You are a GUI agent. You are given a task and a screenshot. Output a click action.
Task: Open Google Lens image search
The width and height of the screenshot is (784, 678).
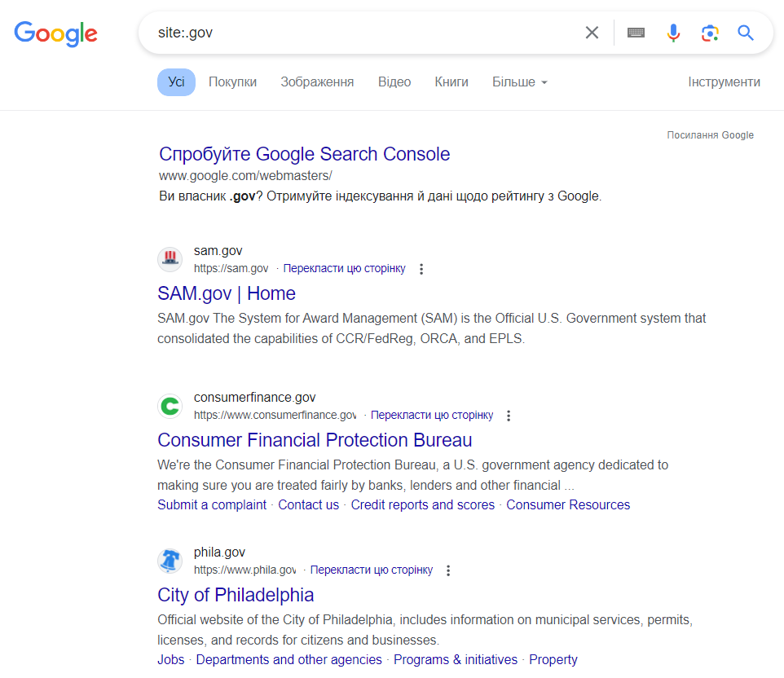(x=710, y=33)
